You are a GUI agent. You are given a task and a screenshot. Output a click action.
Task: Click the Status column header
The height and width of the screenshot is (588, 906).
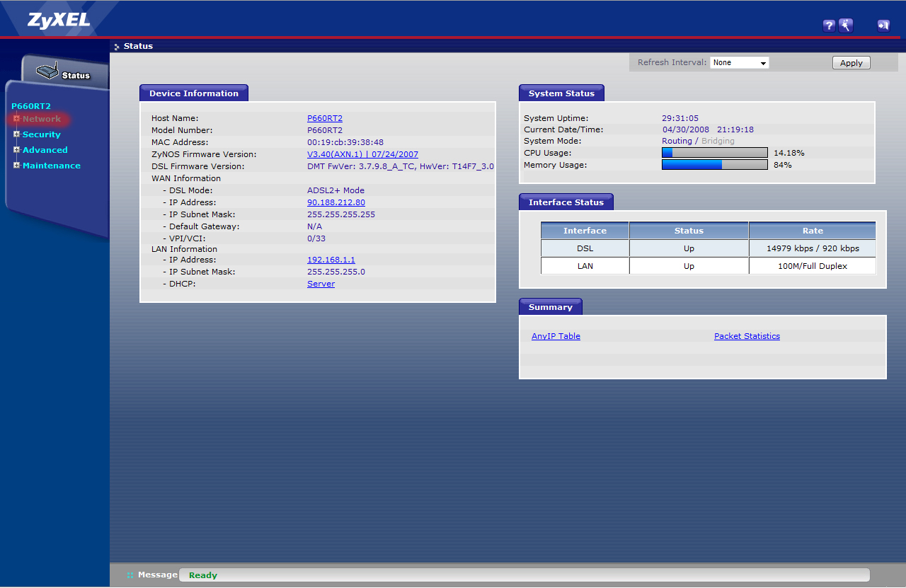click(689, 231)
